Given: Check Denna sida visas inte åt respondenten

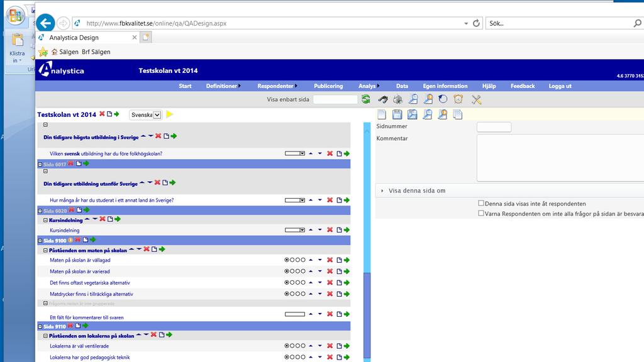Looking at the screenshot, I should pos(481,203).
